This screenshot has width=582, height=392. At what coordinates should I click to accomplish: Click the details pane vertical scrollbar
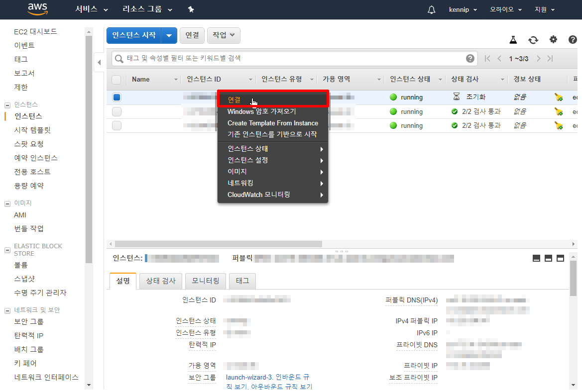click(573, 278)
